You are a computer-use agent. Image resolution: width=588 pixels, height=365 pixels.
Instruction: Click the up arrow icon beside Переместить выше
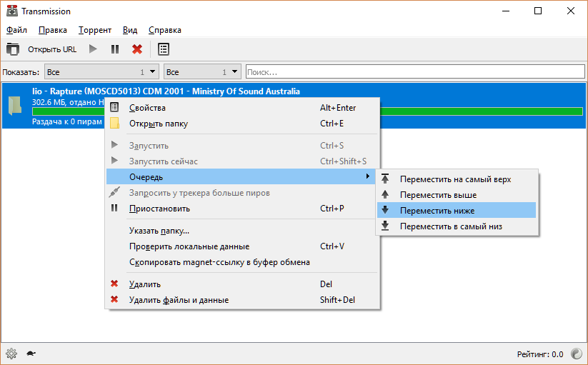point(385,194)
